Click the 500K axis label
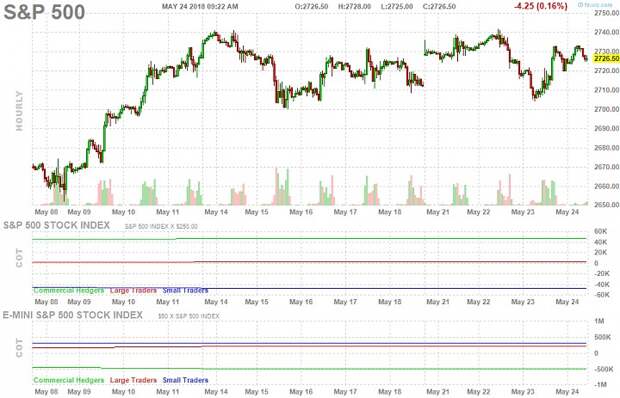 click(603, 337)
